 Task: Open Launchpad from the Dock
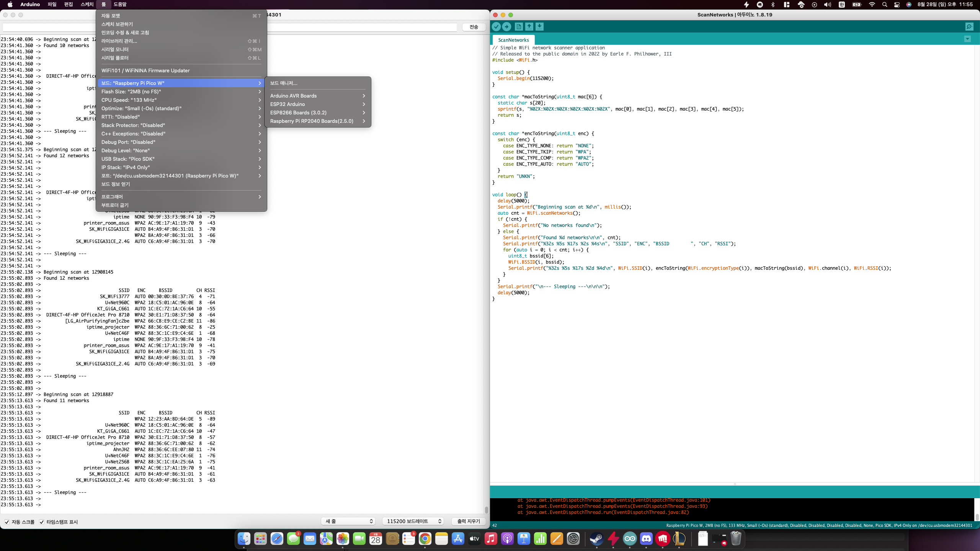coord(260,539)
